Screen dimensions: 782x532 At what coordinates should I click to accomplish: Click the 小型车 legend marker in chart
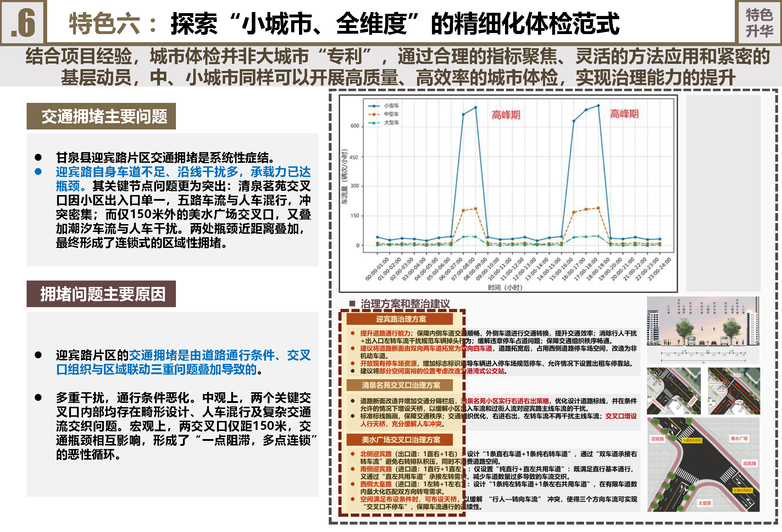tap(374, 106)
